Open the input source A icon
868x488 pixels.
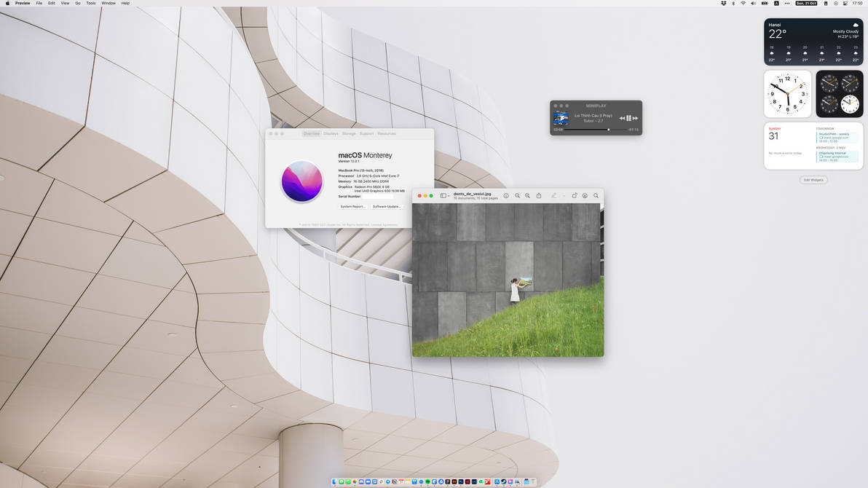tap(777, 4)
